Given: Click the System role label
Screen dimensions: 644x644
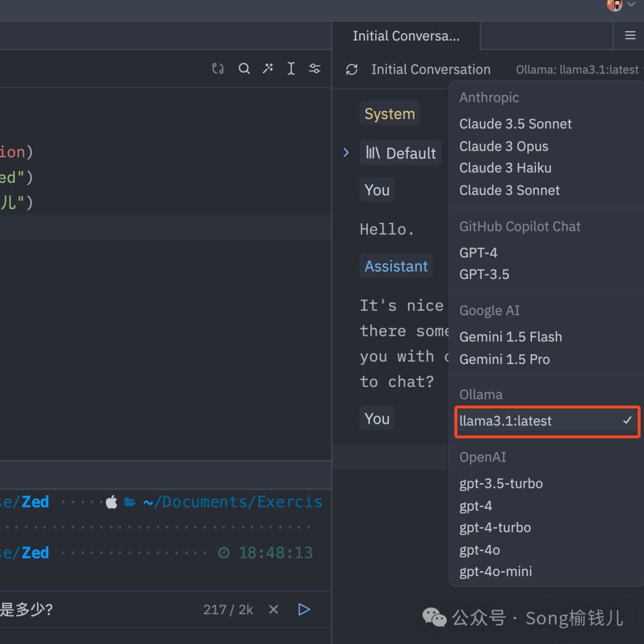Looking at the screenshot, I should [x=389, y=114].
